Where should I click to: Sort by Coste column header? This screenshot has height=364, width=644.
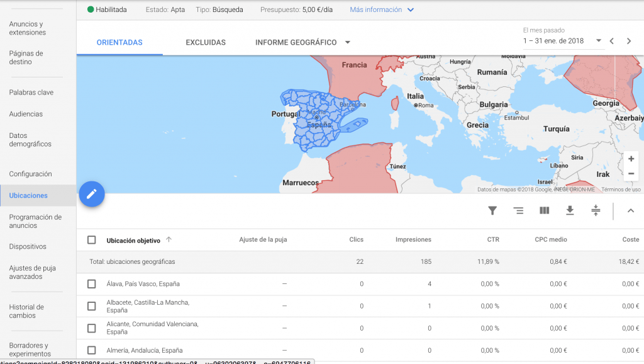click(630, 239)
